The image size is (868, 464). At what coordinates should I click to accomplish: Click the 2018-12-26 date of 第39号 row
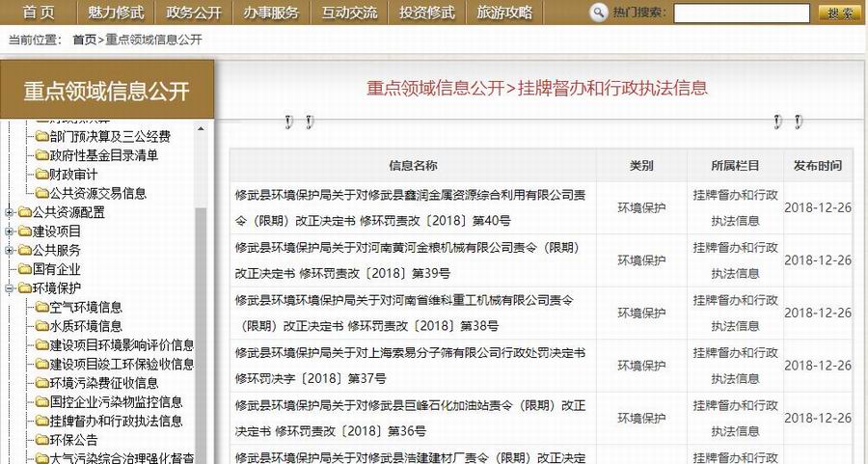pyautogui.click(x=818, y=260)
